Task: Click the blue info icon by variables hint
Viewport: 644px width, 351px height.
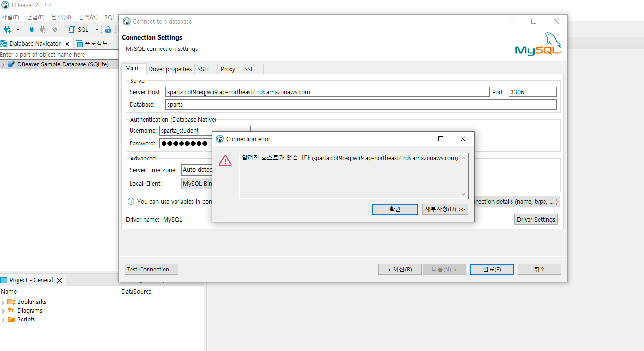Action: click(x=131, y=201)
